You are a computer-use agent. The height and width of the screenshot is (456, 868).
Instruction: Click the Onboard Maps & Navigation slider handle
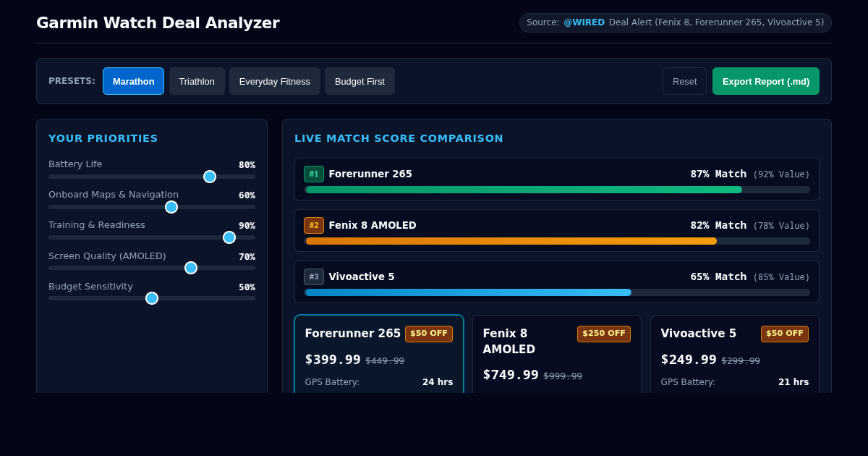coord(171,207)
